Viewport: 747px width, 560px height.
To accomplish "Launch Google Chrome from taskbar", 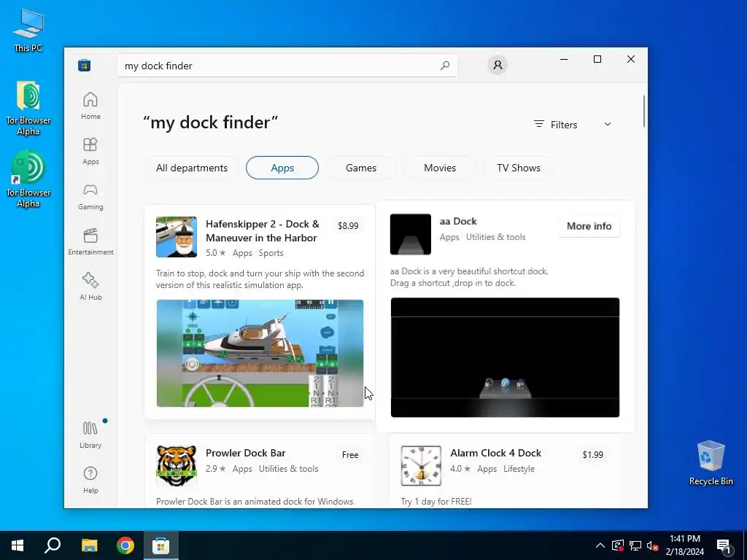I will click(125, 545).
